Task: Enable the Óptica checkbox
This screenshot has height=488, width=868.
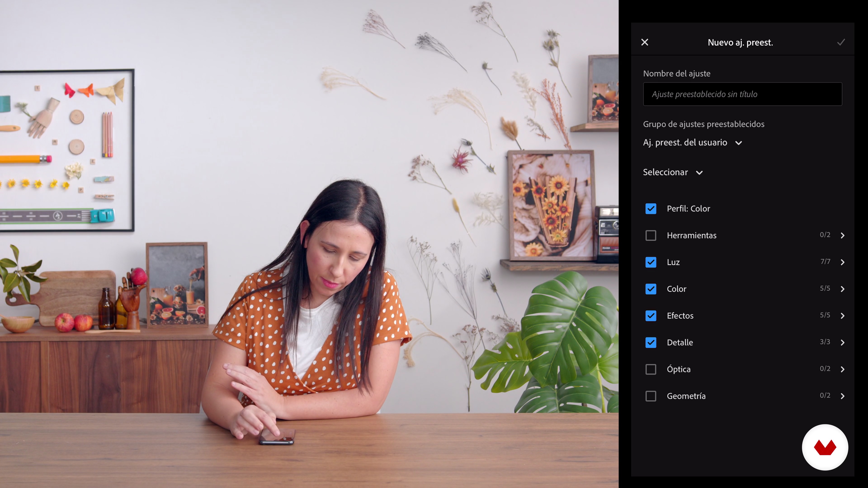Action: [651, 369]
